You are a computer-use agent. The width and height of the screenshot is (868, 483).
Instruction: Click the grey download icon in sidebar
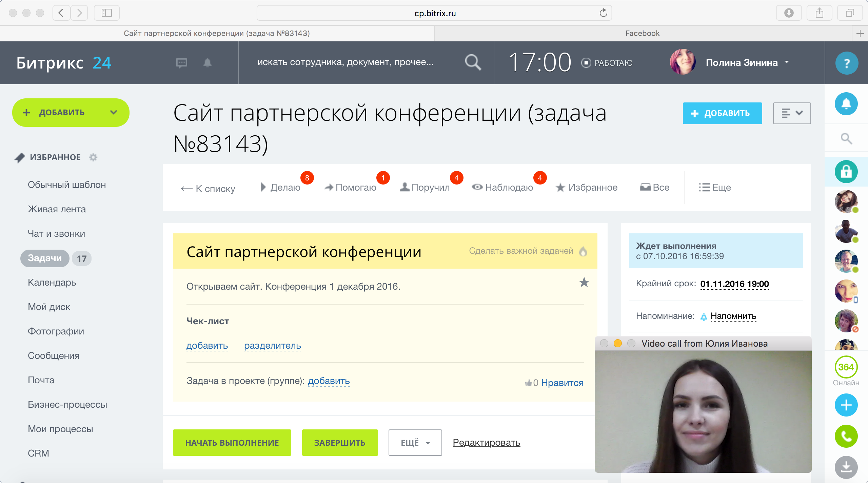pos(846,467)
